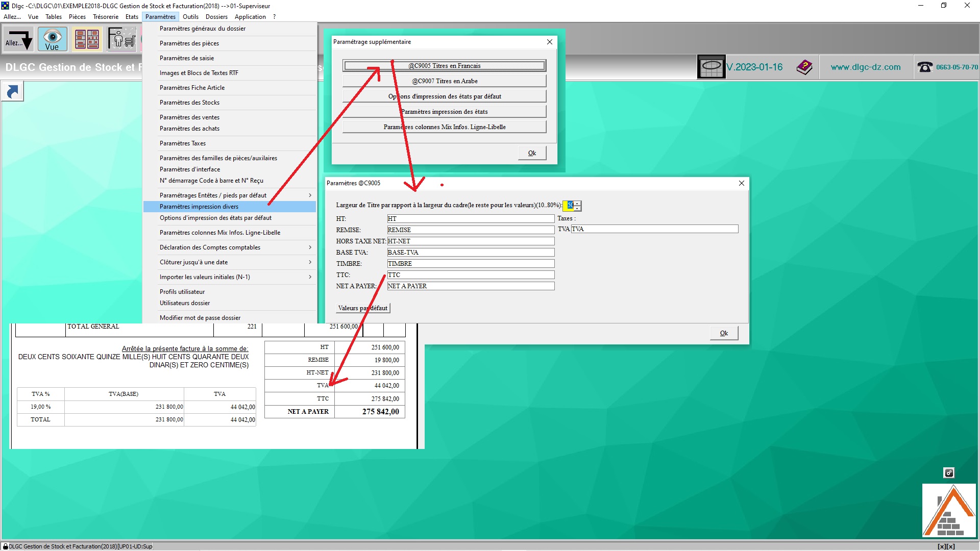Select Profils utilisateur entry

[x=230, y=292]
